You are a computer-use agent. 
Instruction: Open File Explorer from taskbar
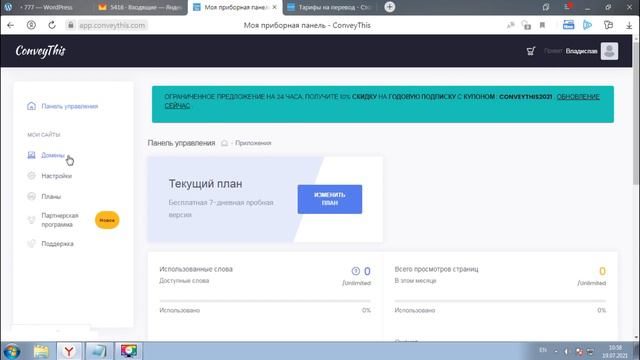click(41, 351)
